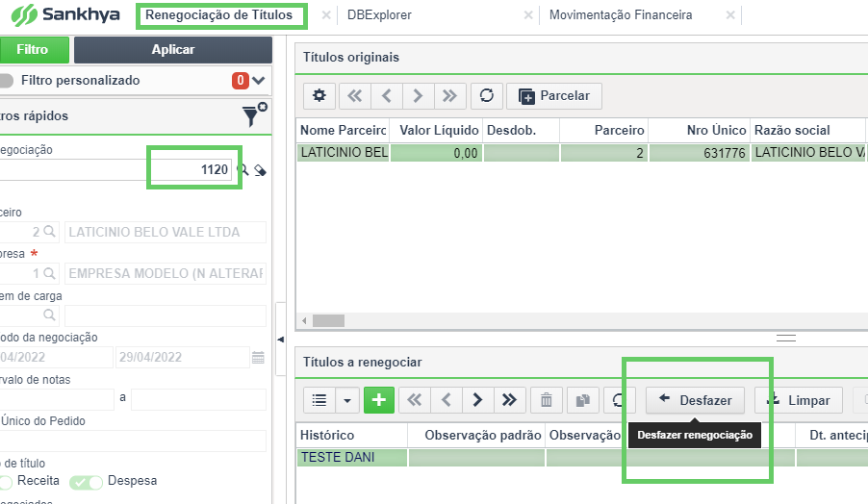This screenshot has height=504, width=868.
Task: Click the Aplicar button
Action: click(173, 50)
